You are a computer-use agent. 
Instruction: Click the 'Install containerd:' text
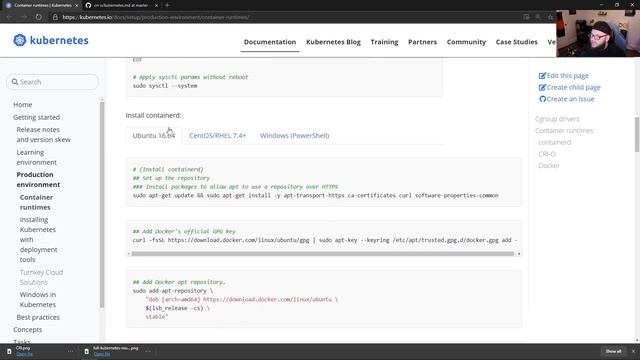[153, 116]
